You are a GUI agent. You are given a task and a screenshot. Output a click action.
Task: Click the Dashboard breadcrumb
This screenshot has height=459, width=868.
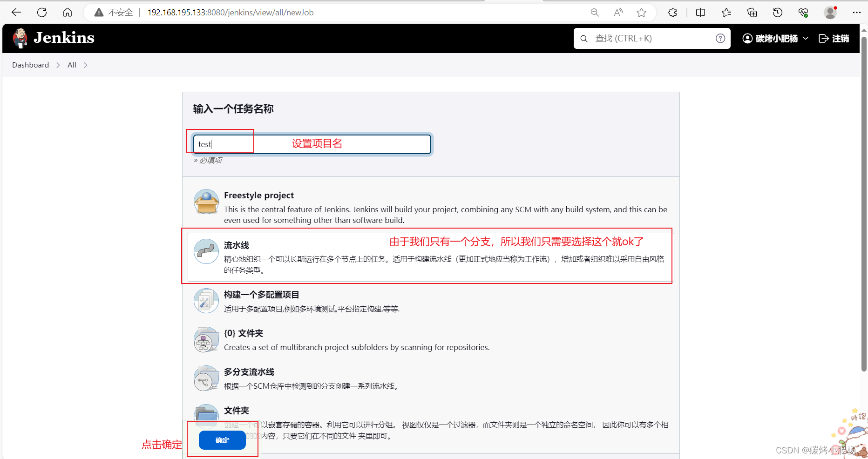click(x=30, y=65)
